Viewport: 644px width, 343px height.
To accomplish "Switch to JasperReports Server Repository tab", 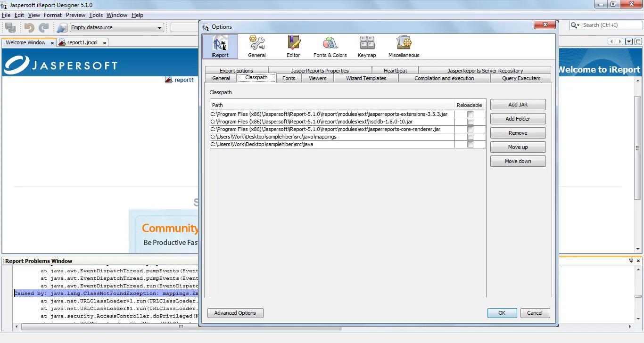I will 485,71.
